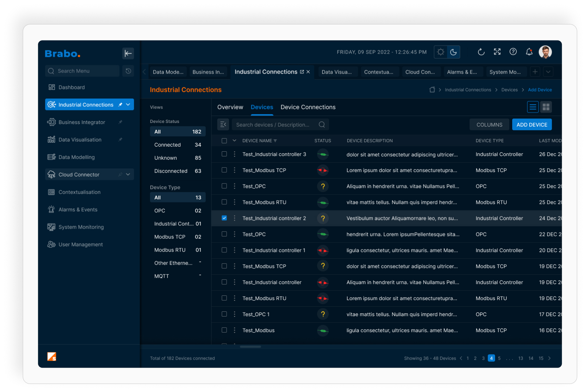587x392 pixels.
Task: Tick the select-all header checkbox
Action: 224,141
